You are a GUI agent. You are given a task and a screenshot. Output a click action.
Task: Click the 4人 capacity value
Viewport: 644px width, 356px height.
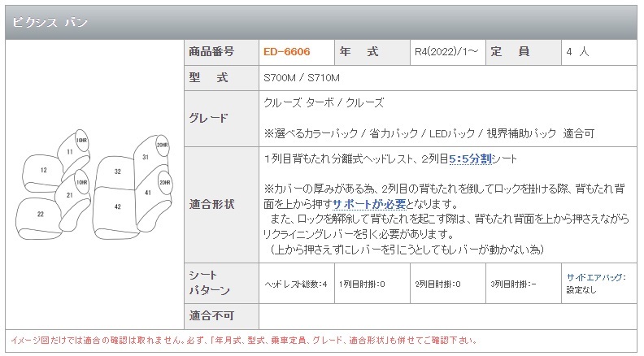577,52
